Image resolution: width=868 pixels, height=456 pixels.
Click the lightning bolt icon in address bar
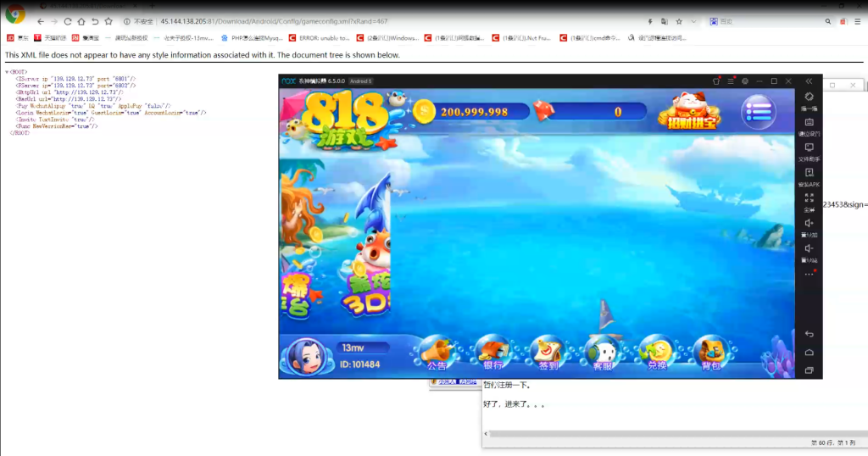(x=650, y=21)
